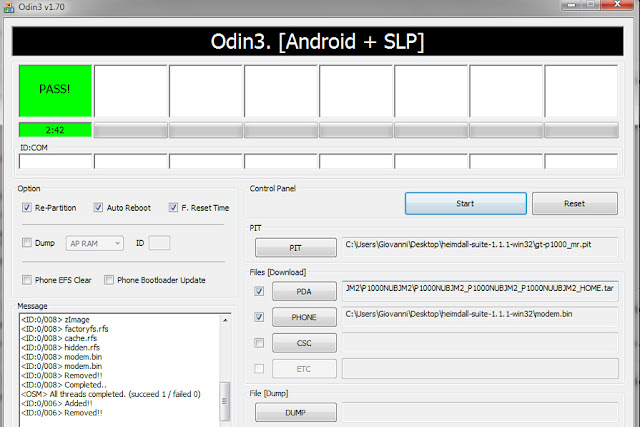
Task: Click the 'Completed..' log line
Action: pos(64,385)
